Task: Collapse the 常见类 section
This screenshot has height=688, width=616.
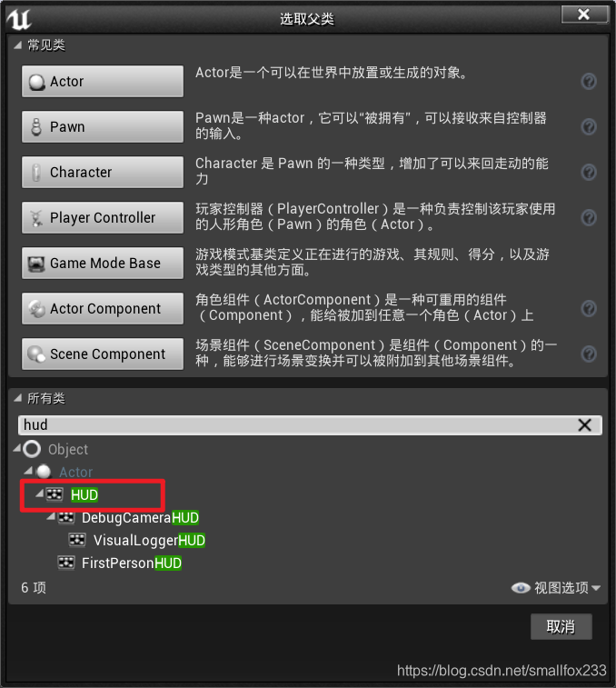Action: (18, 45)
